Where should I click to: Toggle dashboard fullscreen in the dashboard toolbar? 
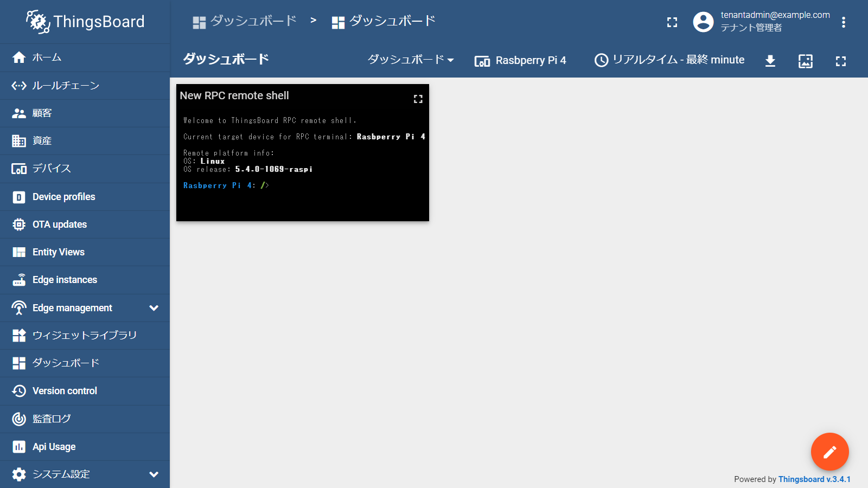point(840,61)
